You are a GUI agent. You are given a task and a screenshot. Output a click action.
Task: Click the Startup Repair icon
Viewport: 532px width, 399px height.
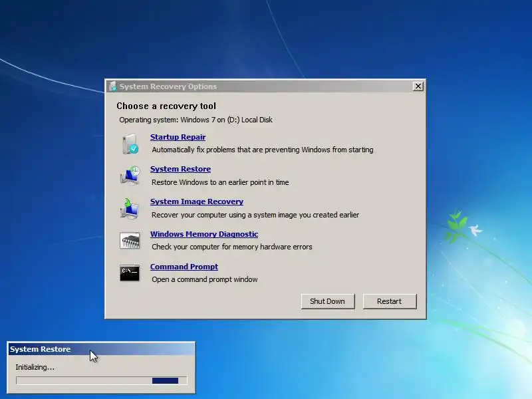tap(130, 144)
